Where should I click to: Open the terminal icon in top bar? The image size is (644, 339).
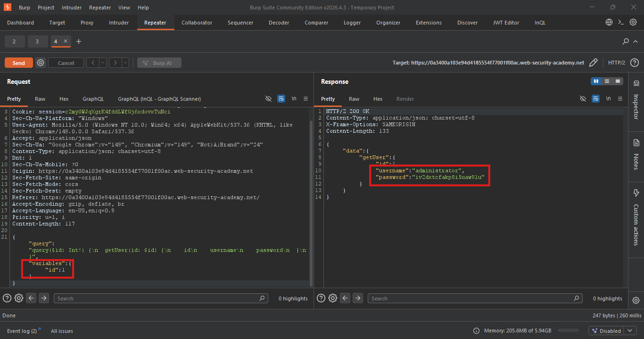[621, 23]
